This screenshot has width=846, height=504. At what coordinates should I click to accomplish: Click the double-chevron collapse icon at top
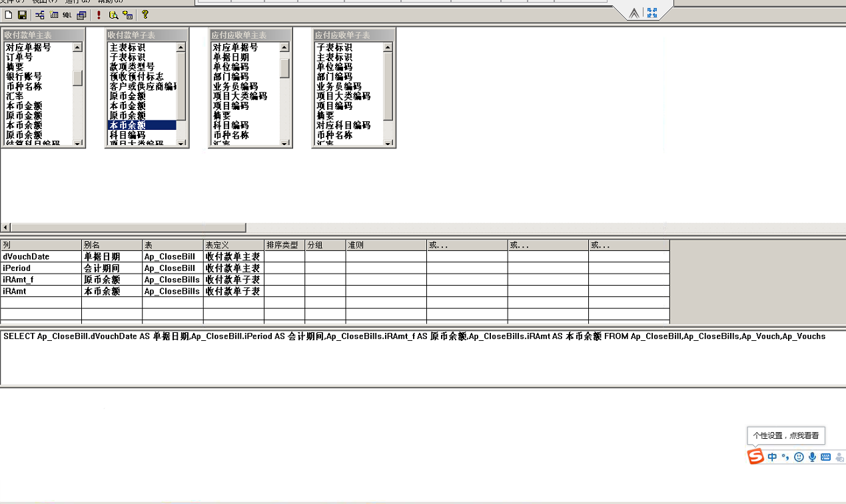click(634, 13)
